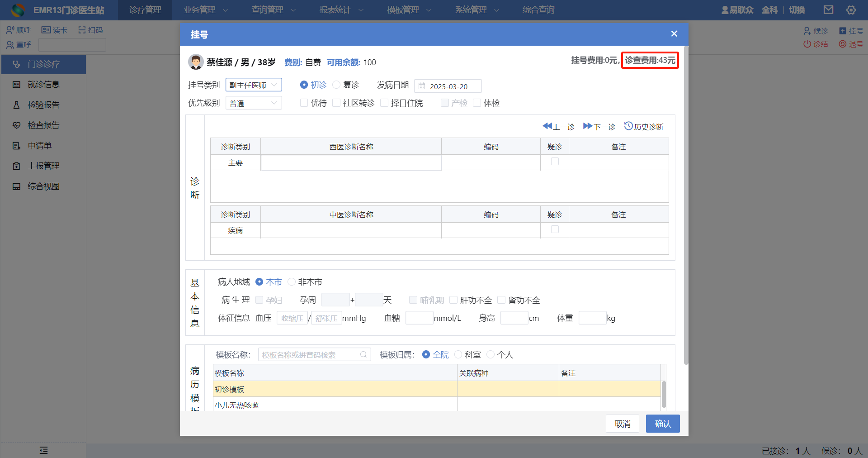
Task: Click the collapse sidebar icon at bottom left
Action: click(x=43, y=450)
